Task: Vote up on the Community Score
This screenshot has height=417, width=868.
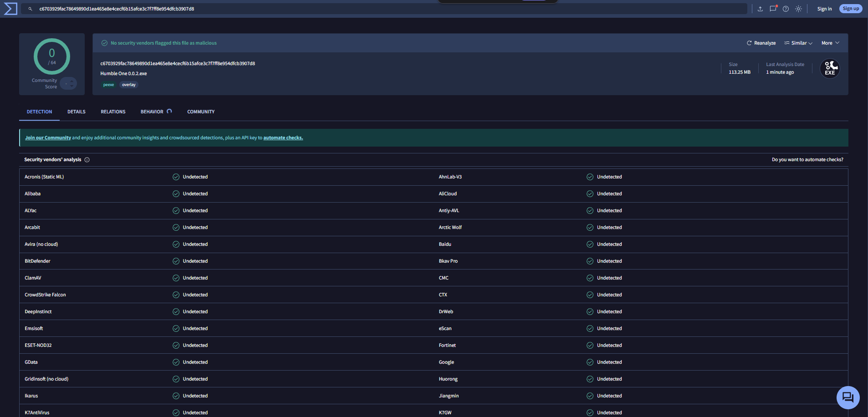Action: click(71, 81)
